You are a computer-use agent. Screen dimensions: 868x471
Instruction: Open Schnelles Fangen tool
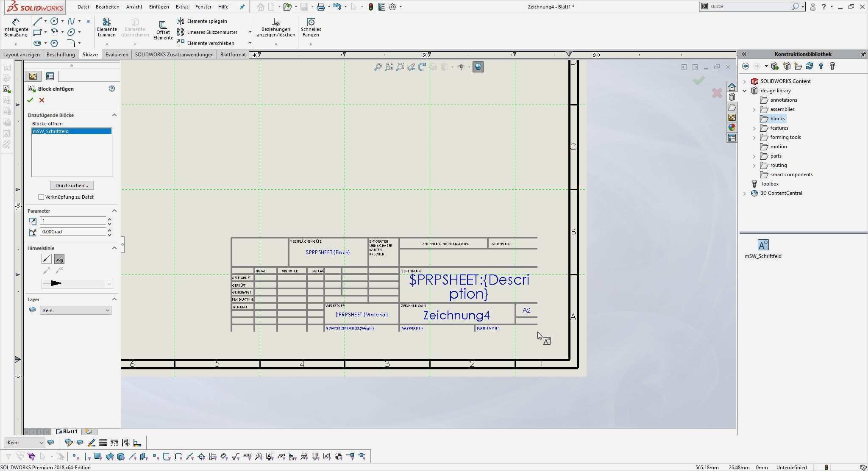coord(311,28)
